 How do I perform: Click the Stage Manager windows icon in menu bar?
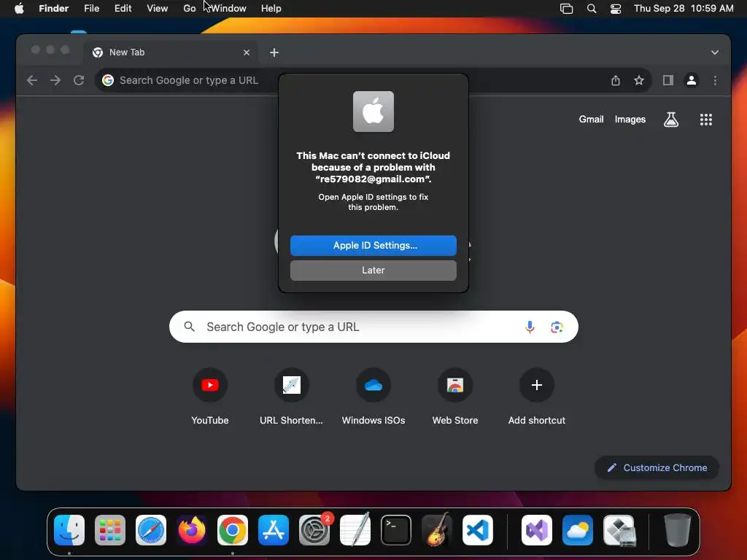coord(566,8)
